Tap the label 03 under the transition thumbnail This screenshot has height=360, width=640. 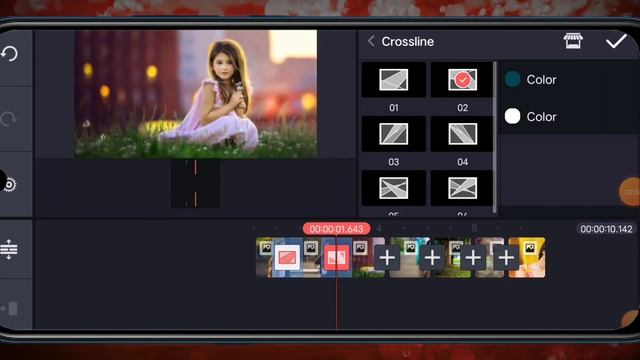(393, 162)
